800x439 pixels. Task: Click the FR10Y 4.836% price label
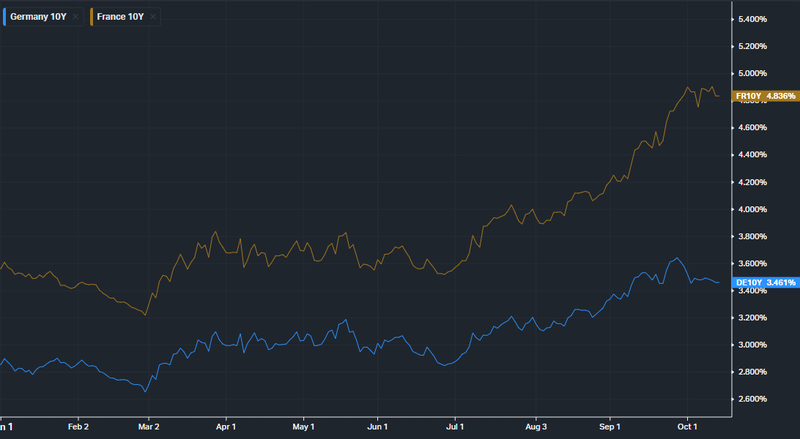coord(765,96)
